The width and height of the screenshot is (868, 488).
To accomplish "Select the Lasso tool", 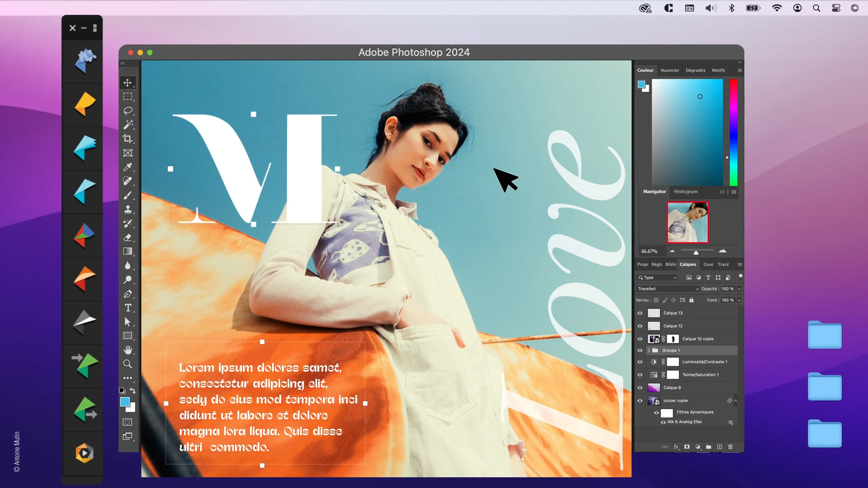I will click(x=127, y=111).
